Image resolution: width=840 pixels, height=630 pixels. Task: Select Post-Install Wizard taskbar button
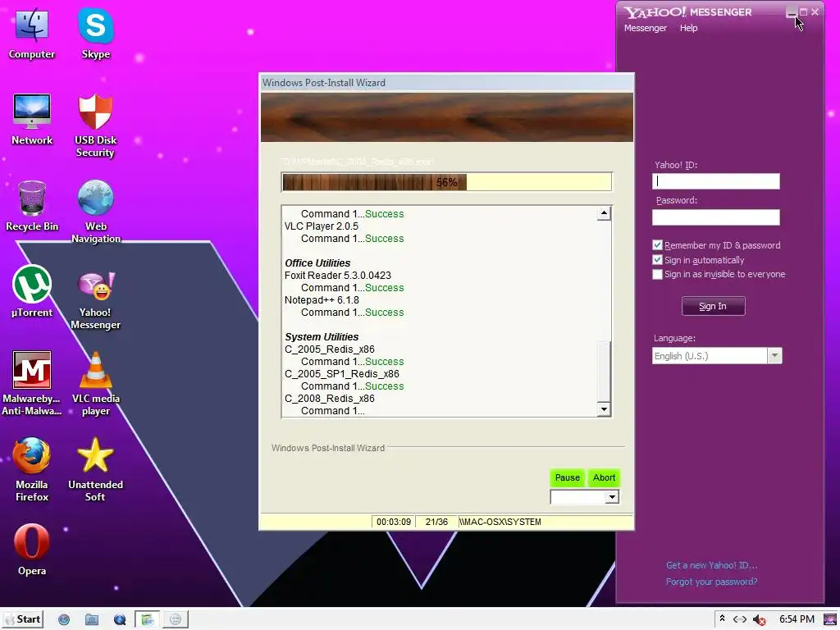pyautogui.click(x=148, y=620)
